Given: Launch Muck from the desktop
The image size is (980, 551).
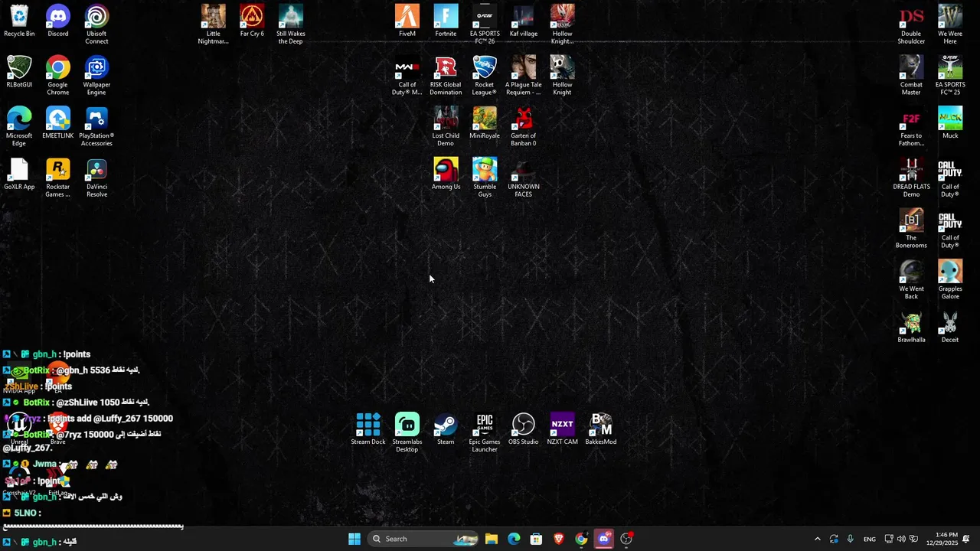Looking at the screenshot, I should click(950, 123).
